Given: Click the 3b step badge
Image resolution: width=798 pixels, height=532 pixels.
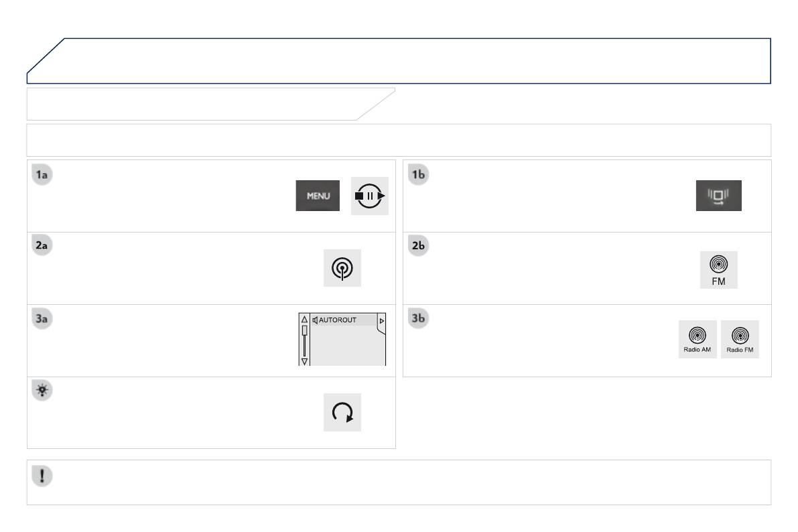Looking at the screenshot, I should (418, 319).
